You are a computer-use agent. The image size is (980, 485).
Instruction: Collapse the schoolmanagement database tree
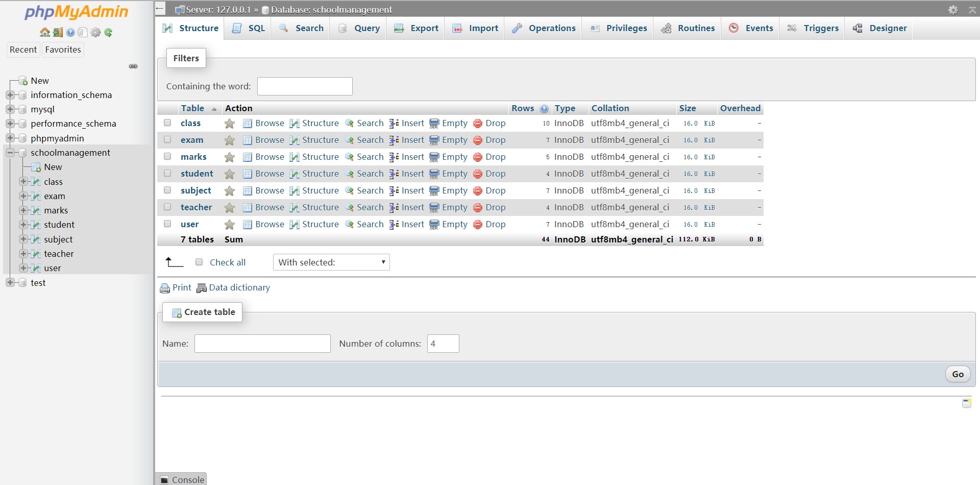[x=9, y=153]
